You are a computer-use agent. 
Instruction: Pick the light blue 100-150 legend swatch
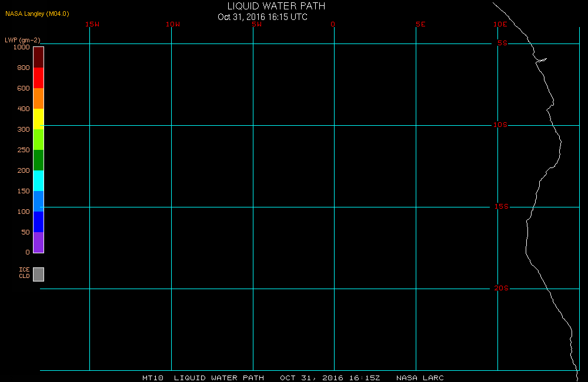coord(39,202)
